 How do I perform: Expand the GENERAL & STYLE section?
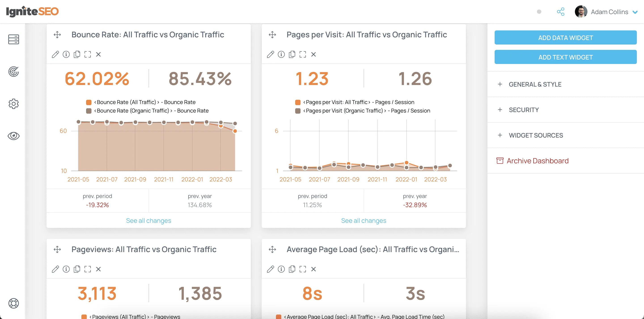click(x=536, y=84)
